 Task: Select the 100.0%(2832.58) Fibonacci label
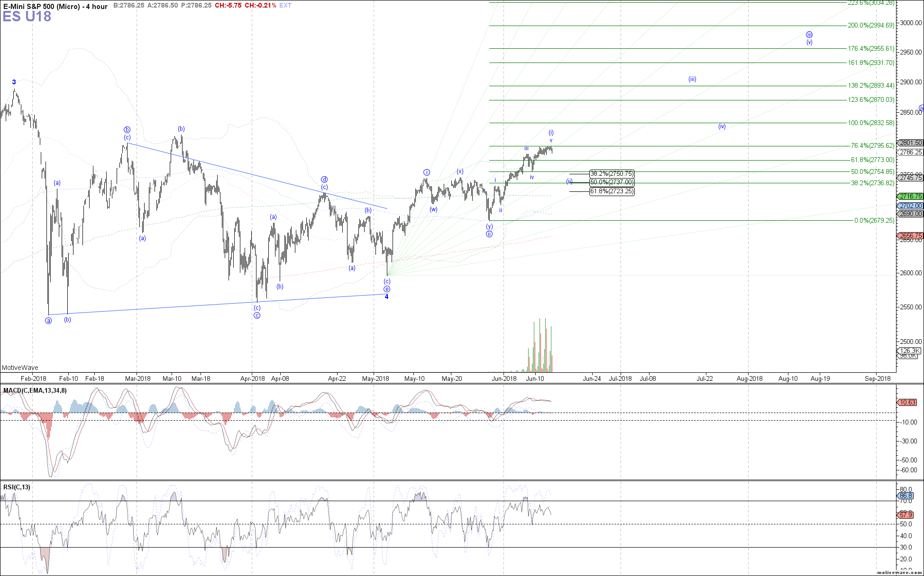[x=871, y=123]
